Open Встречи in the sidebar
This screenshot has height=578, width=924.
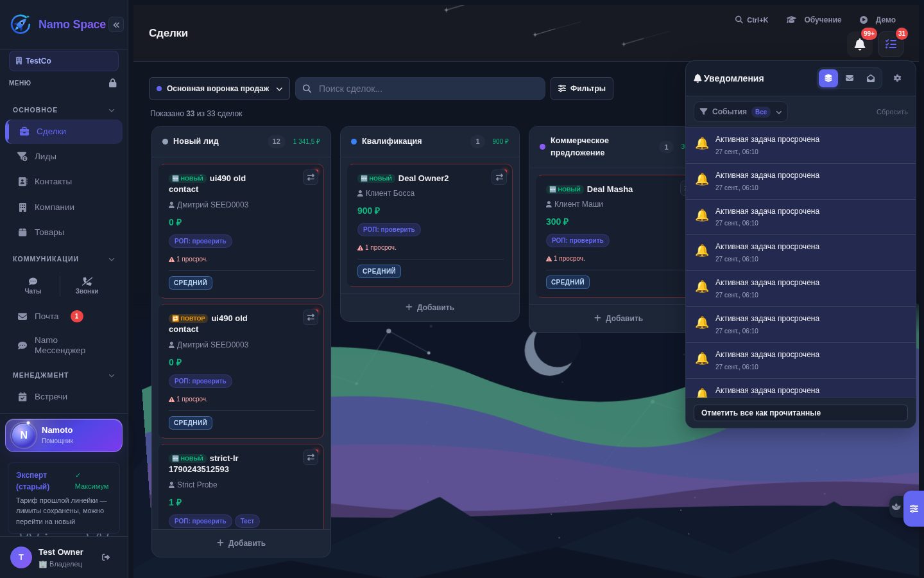[64, 397]
